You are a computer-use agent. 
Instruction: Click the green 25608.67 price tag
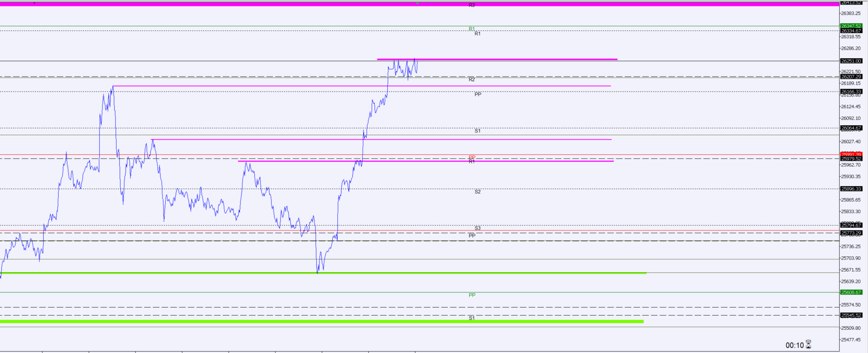click(851, 292)
